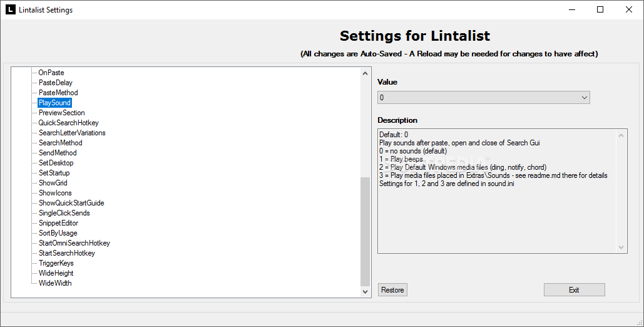644x327 pixels.
Task: Select the WideWidth setting
Action: coord(55,283)
